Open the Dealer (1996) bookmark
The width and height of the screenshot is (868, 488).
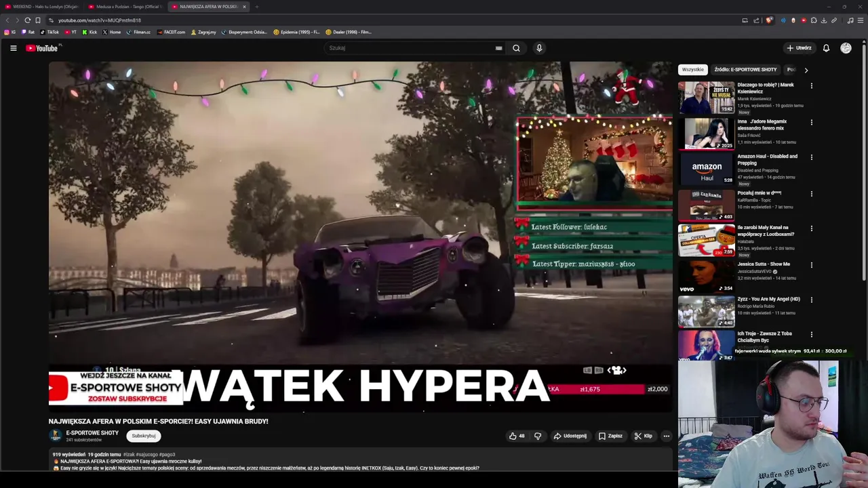[348, 32]
